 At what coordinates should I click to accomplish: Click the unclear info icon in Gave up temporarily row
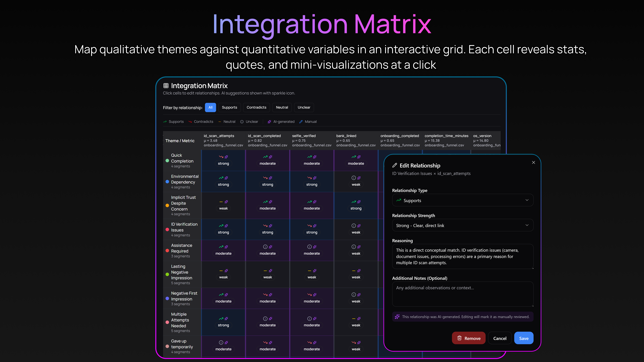coord(221,342)
